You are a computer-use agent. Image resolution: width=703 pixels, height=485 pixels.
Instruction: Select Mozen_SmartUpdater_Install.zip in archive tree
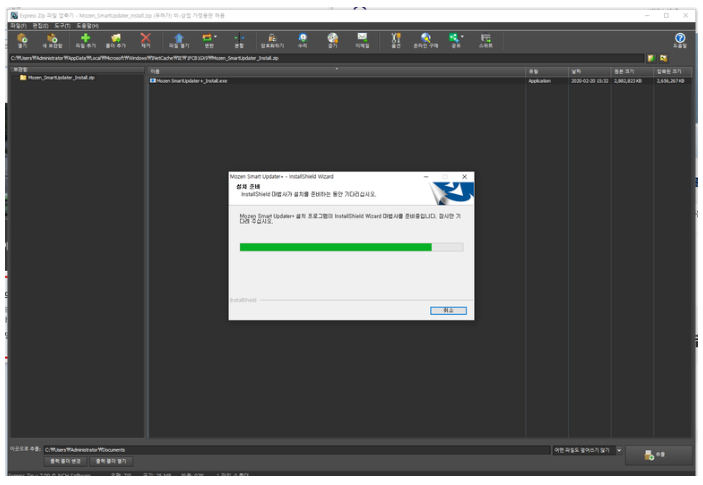tap(61, 78)
